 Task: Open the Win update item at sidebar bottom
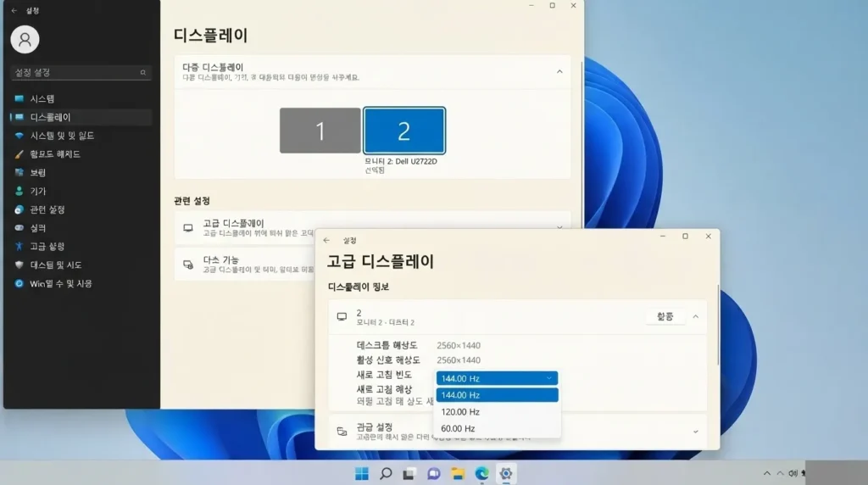(81, 283)
